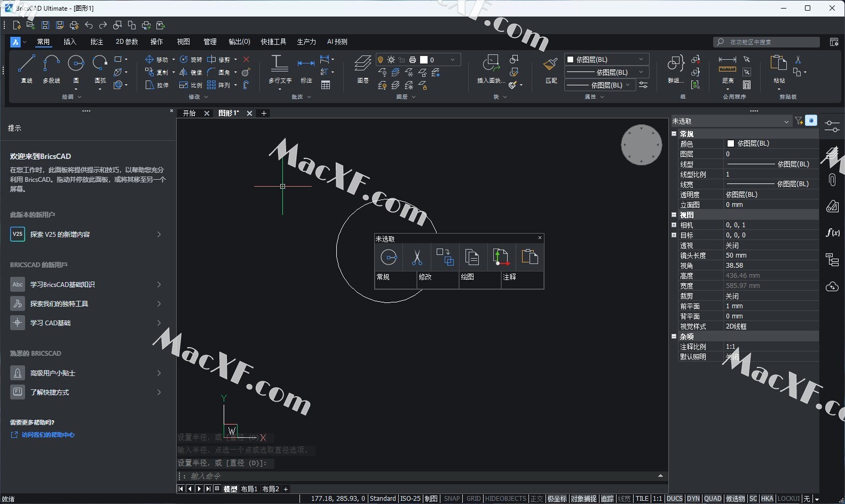The image size is (845, 504).
Task: Click the Save icon in quick access toolbar
Action: point(45,25)
